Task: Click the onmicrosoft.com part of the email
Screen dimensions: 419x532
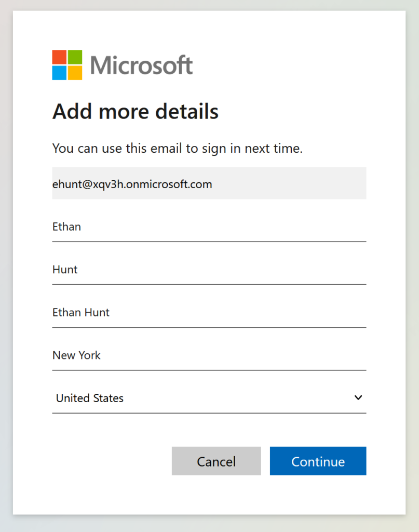Action: pyautogui.click(x=168, y=184)
